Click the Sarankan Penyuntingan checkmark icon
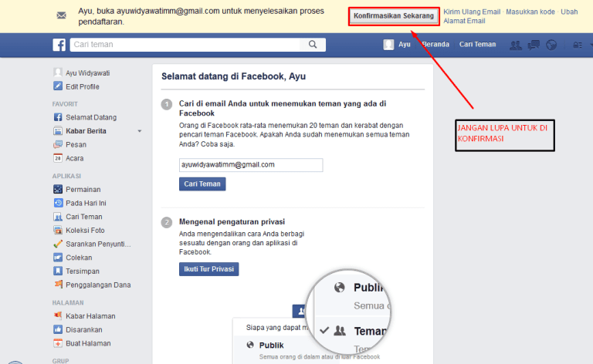 [57, 244]
